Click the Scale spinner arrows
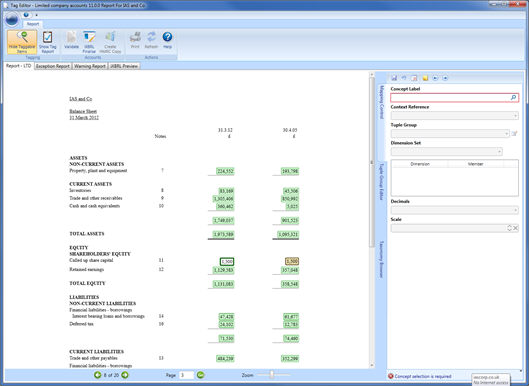 (509, 228)
